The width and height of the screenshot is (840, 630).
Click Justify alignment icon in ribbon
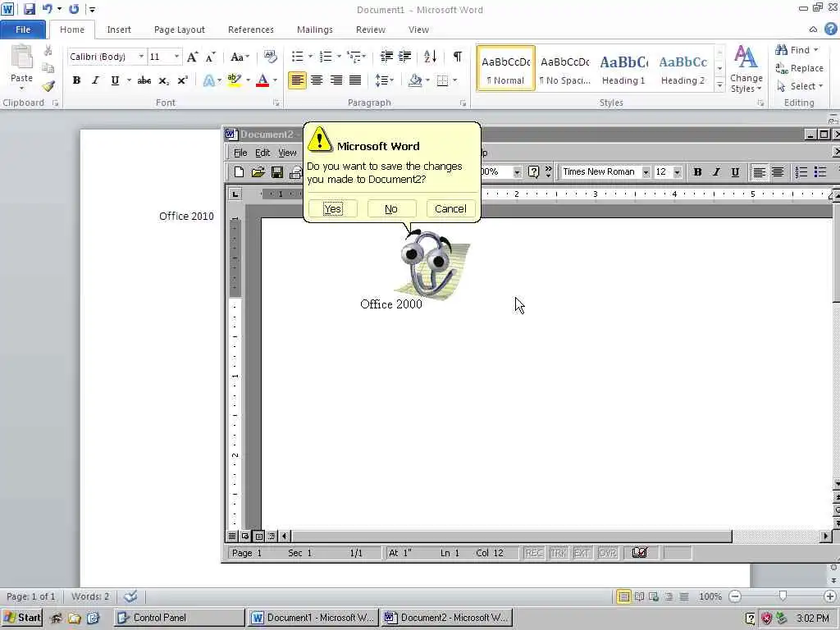[355, 80]
